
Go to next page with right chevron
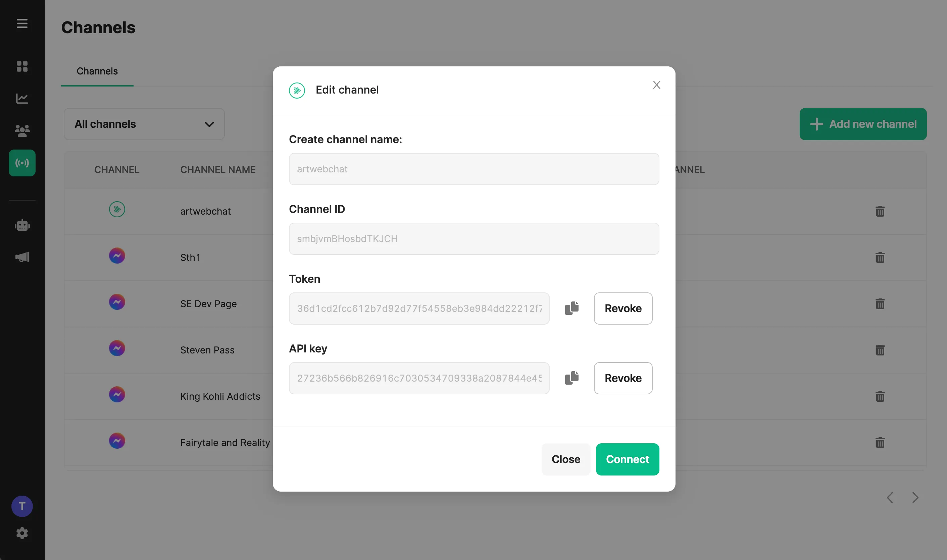[x=915, y=497]
